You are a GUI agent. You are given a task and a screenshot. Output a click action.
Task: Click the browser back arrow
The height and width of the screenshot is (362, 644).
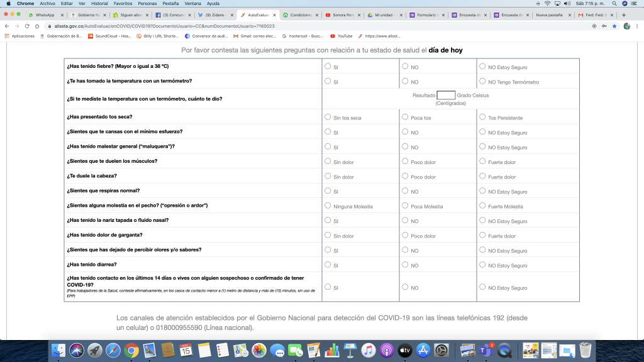pyautogui.click(x=6, y=26)
